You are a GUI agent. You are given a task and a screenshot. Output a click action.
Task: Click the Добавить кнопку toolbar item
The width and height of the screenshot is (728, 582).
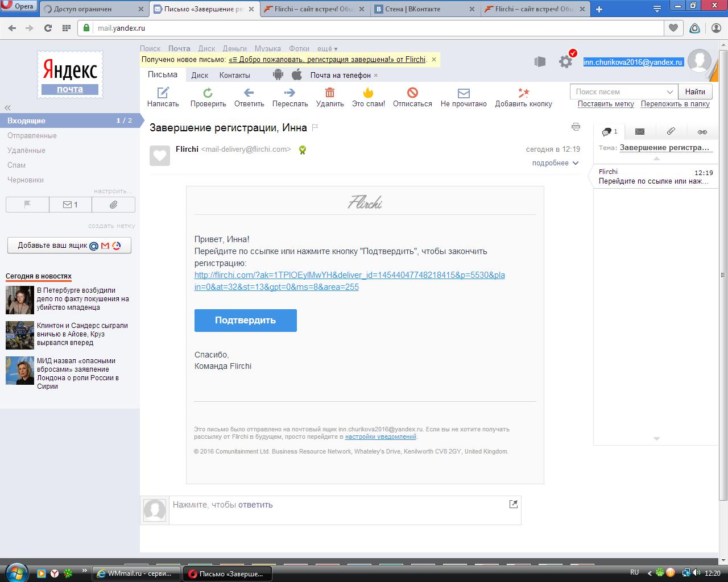click(x=523, y=97)
